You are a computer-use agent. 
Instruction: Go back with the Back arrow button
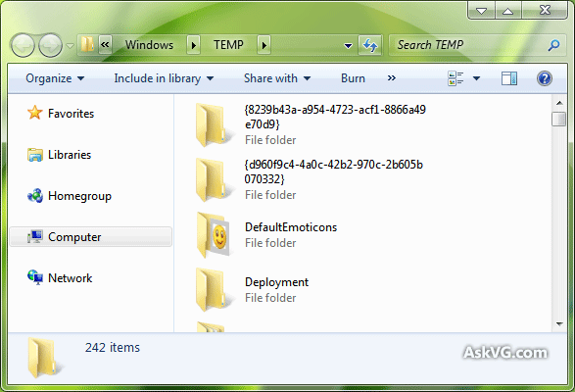[24, 45]
